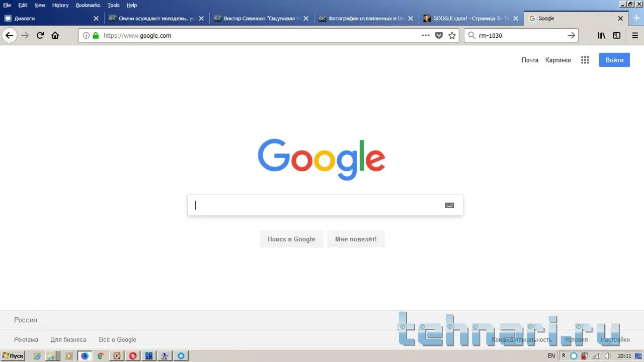Screen dimensions: 644x362
Task: Launch Internet Explorer from the taskbar
Action: [37, 355]
